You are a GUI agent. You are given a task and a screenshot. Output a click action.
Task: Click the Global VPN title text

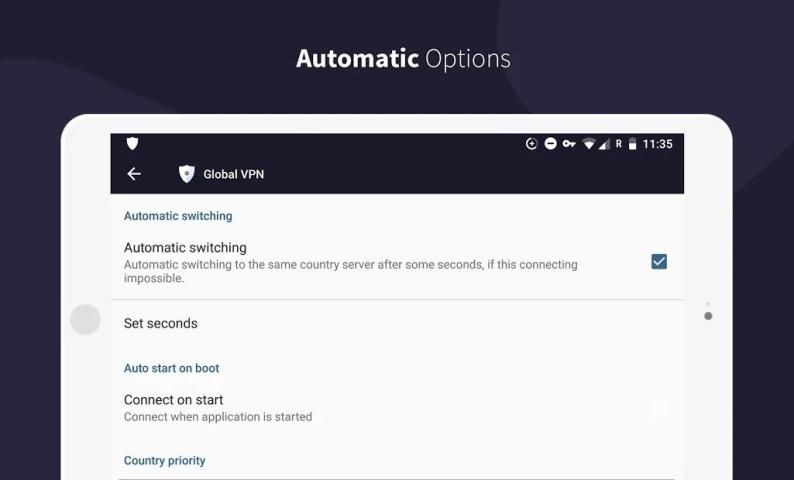233,174
